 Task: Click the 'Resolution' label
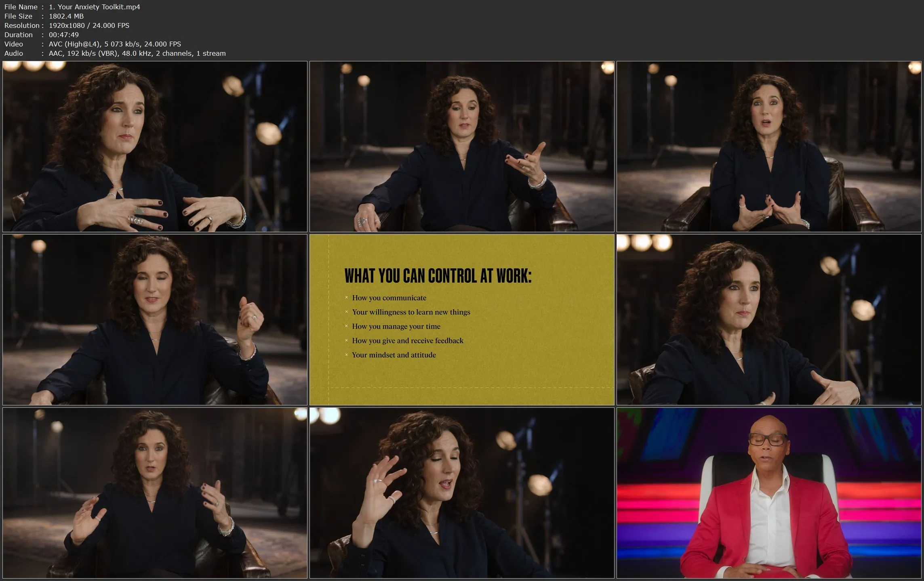(x=22, y=25)
